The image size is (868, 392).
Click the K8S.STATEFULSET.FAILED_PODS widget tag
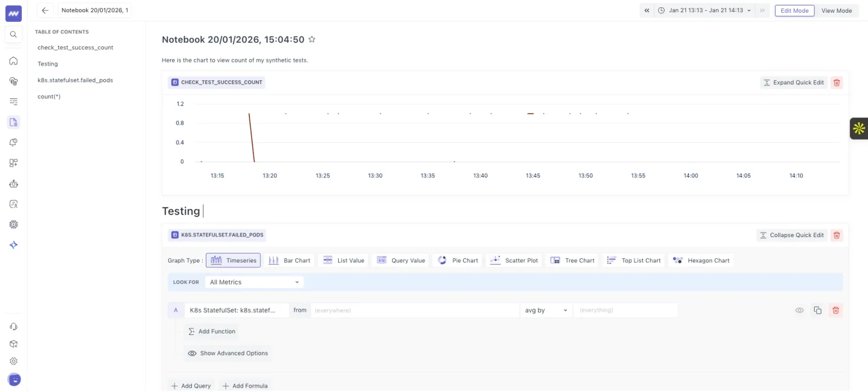click(x=217, y=235)
